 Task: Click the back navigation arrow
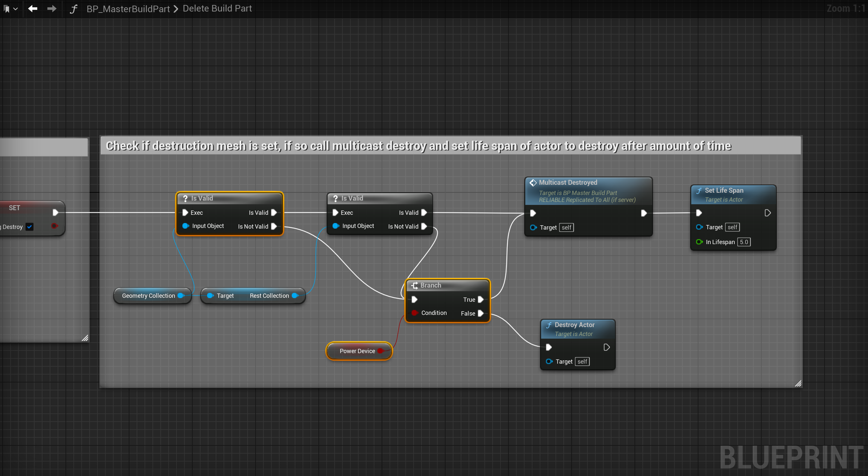[33, 9]
